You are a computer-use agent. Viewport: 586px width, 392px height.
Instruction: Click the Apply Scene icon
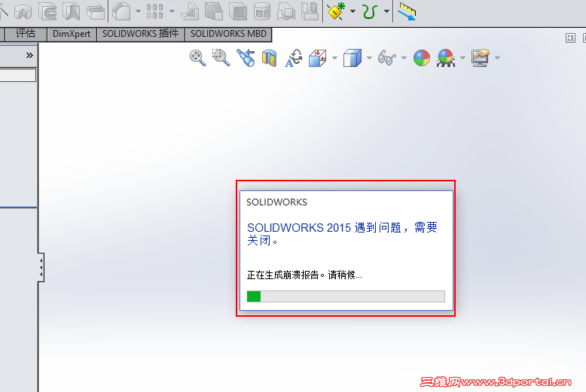coord(445,58)
